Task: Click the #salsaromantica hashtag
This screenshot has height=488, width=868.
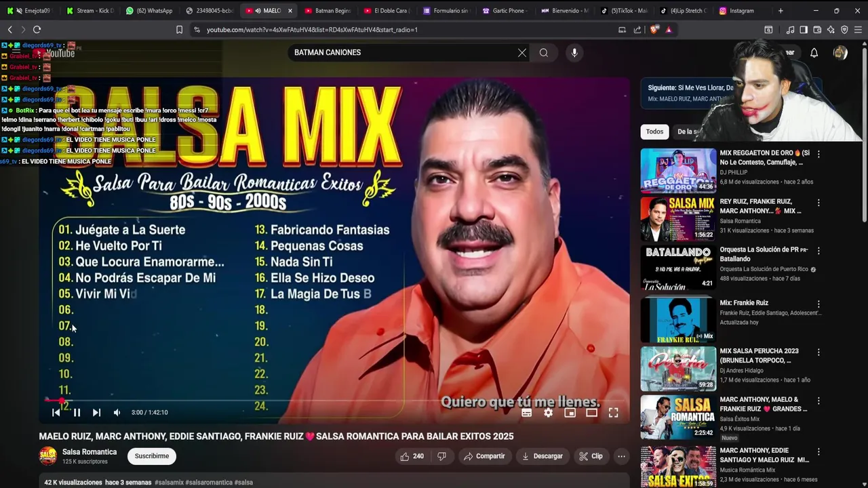Action: click(x=209, y=483)
